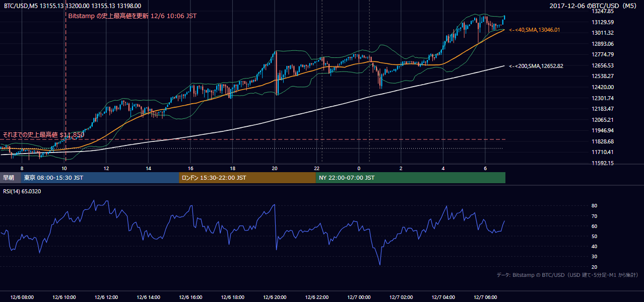Click the 12/7 04:00 time label
The width and height of the screenshot is (644, 302).
(443, 297)
